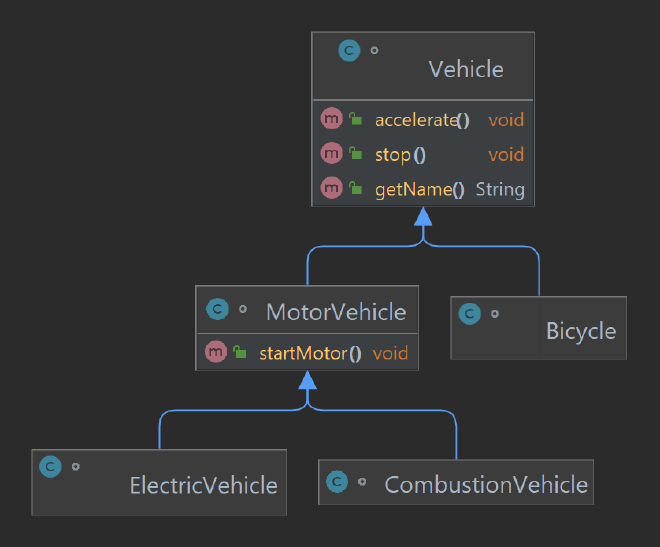The width and height of the screenshot is (660, 547).
Task: Click the class icon in Vehicle header
Action: pyautogui.click(x=349, y=50)
